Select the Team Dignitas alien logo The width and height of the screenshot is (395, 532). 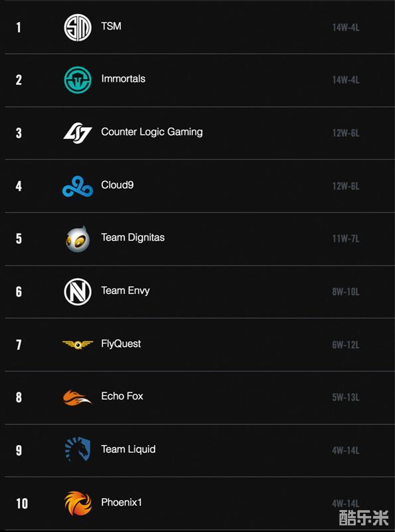[78, 239]
